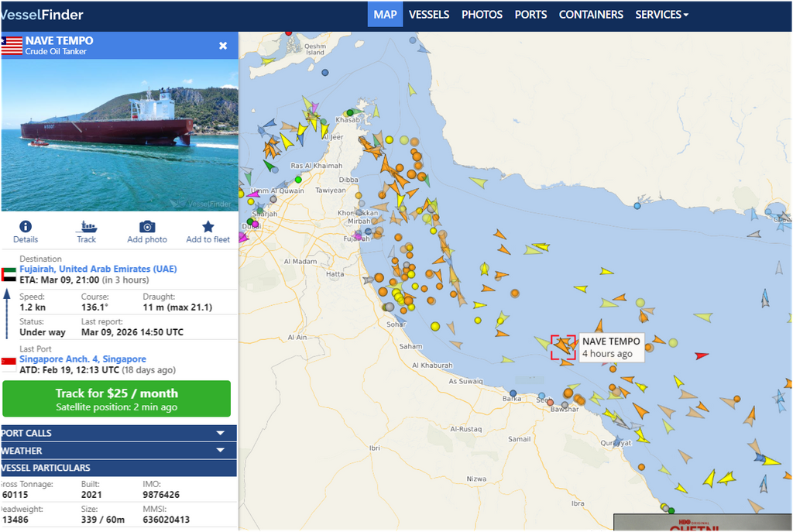
Task: Click the Track ship icon
Action: tap(87, 227)
